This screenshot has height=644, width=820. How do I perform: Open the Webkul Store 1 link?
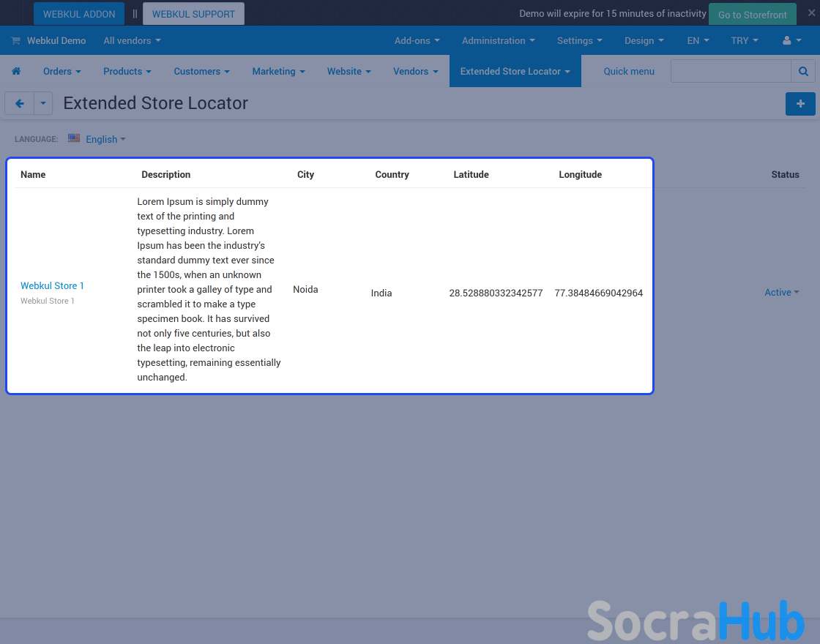coord(52,285)
